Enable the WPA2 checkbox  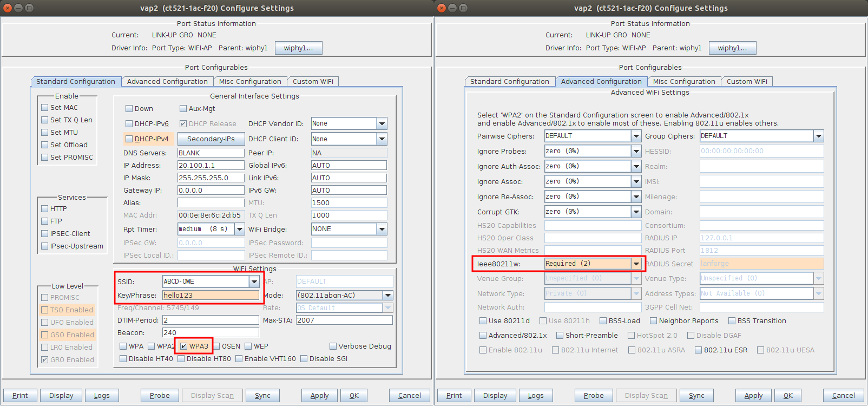click(152, 346)
